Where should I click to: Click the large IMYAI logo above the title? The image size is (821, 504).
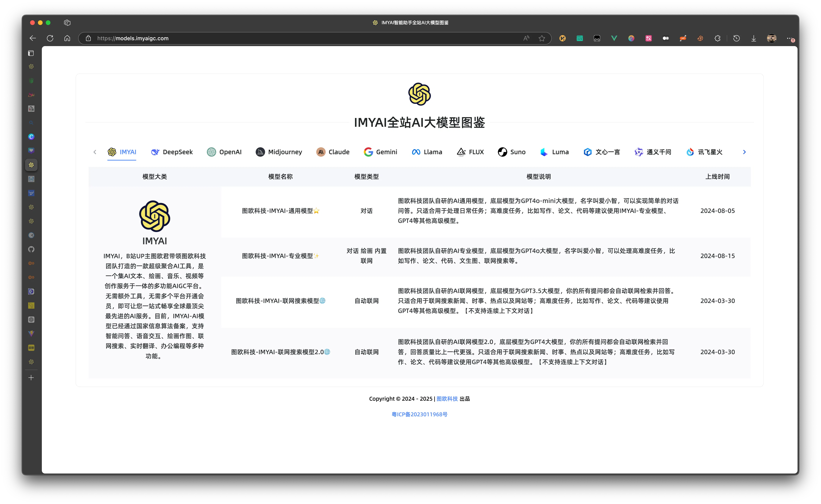pyautogui.click(x=419, y=94)
